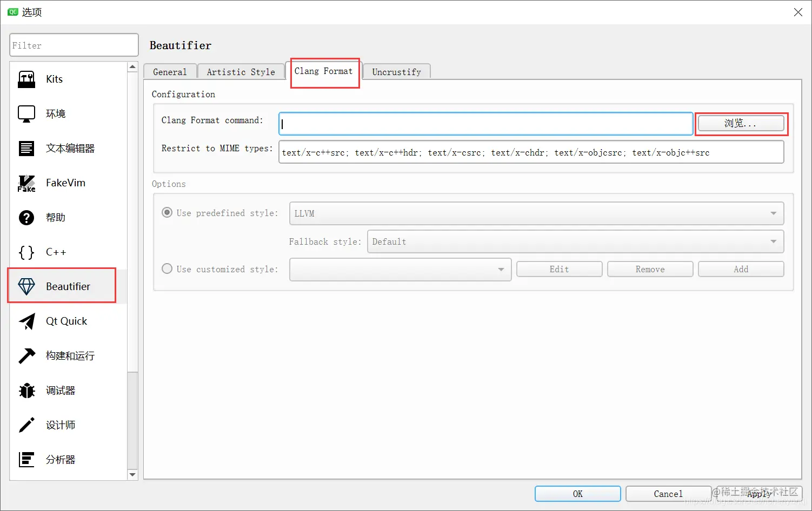Select the Qt Quick label in list

(x=66, y=321)
